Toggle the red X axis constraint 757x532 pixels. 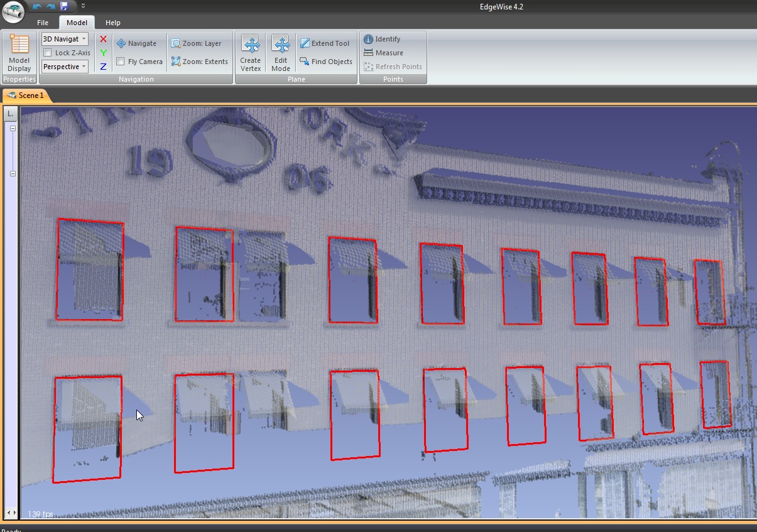[102, 38]
